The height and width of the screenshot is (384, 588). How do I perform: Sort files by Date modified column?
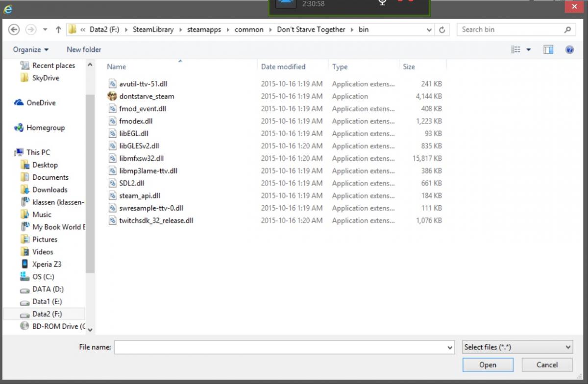tap(283, 67)
